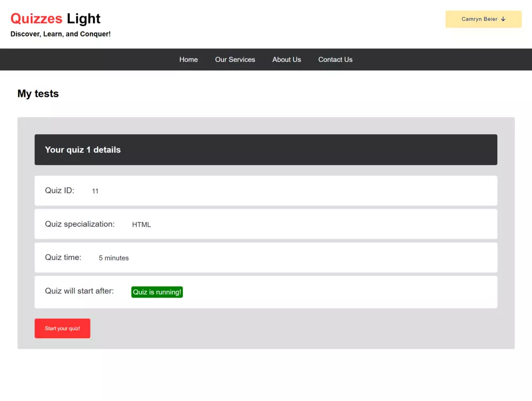Select the Quiz time 5 minutes row
Image resolution: width=532 pixels, height=401 pixels.
coord(266,257)
